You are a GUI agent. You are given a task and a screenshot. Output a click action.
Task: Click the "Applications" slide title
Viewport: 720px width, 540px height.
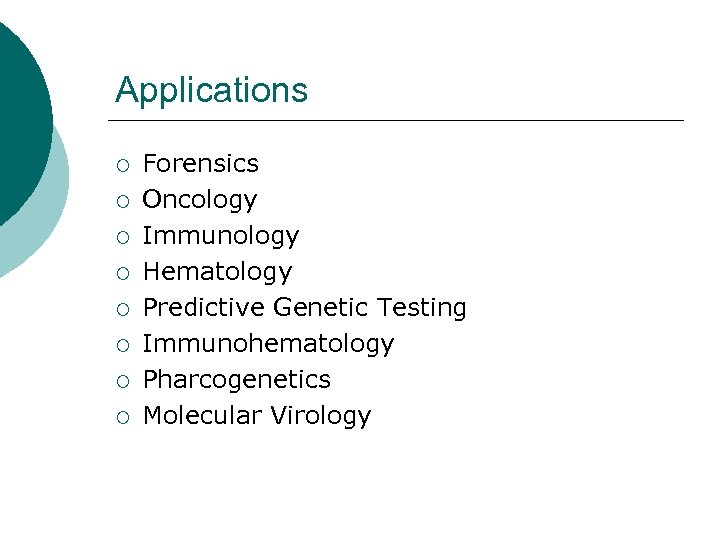point(211,91)
